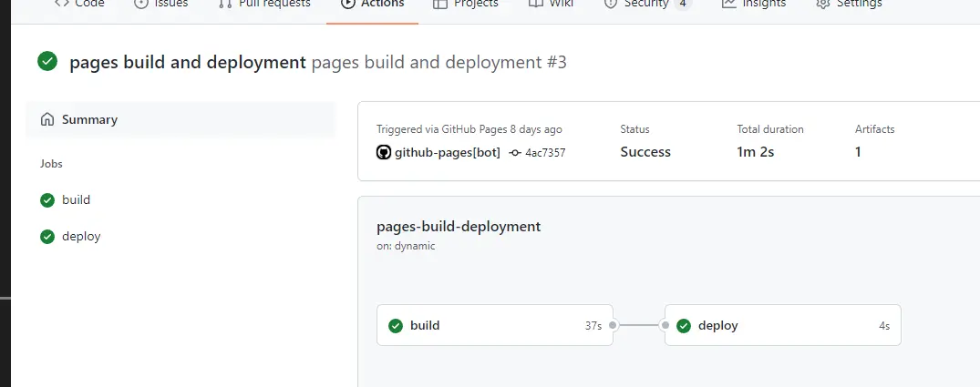Click green check icon next to deploy job in sidebar
Viewport: 980px width, 387px height.
click(47, 237)
